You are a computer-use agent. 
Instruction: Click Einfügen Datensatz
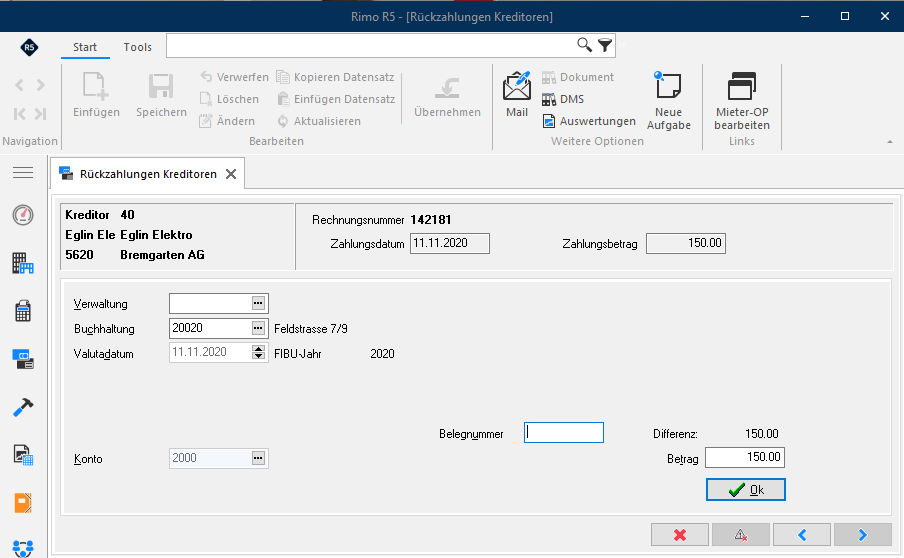point(336,99)
